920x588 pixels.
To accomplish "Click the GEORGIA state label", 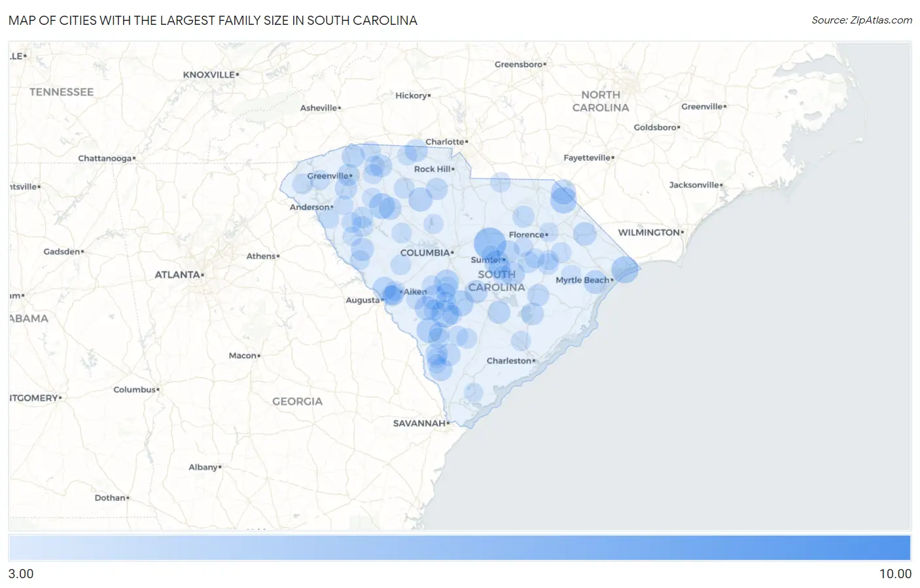I will pyautogui.click(x=297, y=402).
